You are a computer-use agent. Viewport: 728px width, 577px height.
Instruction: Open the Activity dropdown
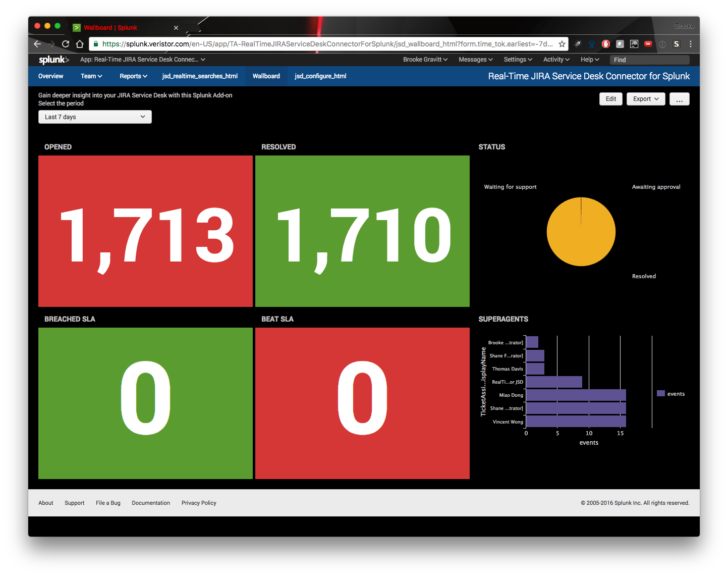(556, 60)
